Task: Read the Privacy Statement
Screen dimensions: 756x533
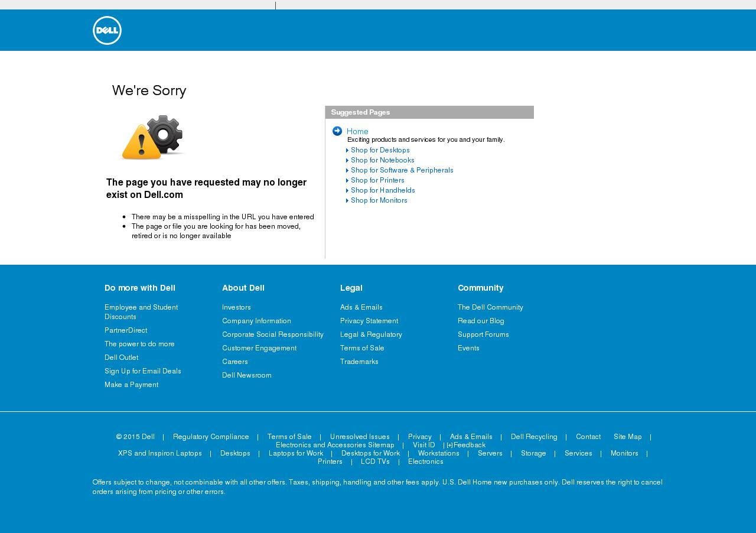Action: coord(369,321)
